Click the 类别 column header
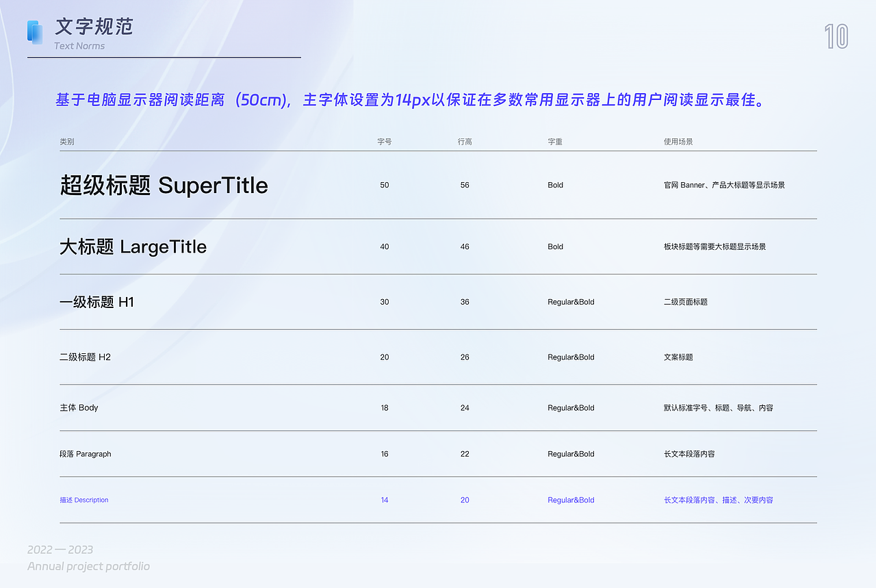876x588 pixels. (x=67, y=142)
